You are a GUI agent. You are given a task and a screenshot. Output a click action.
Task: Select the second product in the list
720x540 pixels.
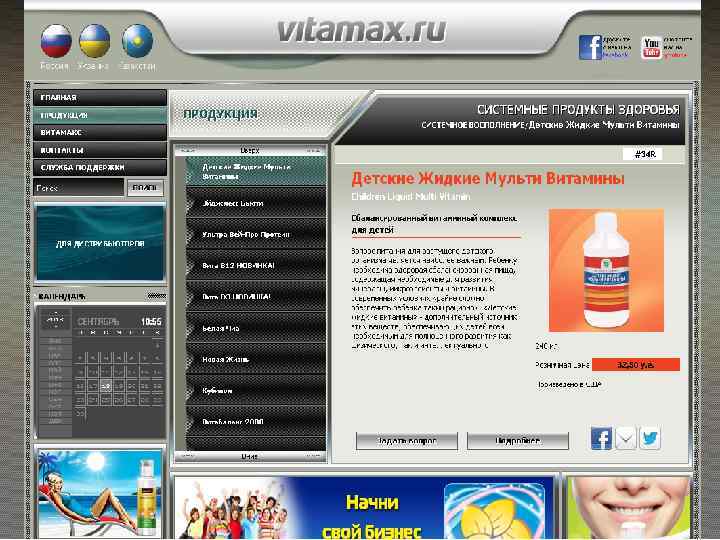coord(255,202)
